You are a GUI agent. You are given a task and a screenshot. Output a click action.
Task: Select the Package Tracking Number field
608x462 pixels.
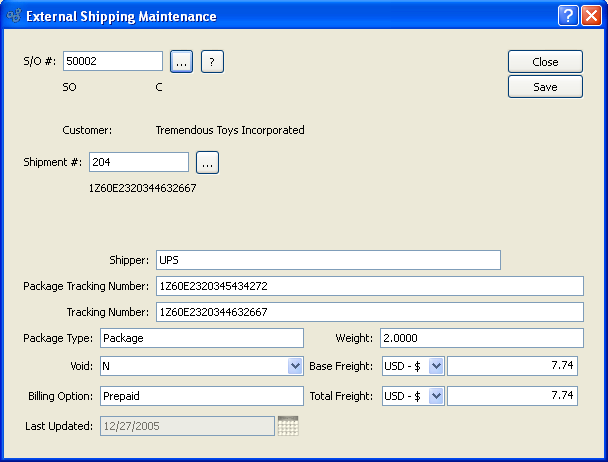point(368,286)
